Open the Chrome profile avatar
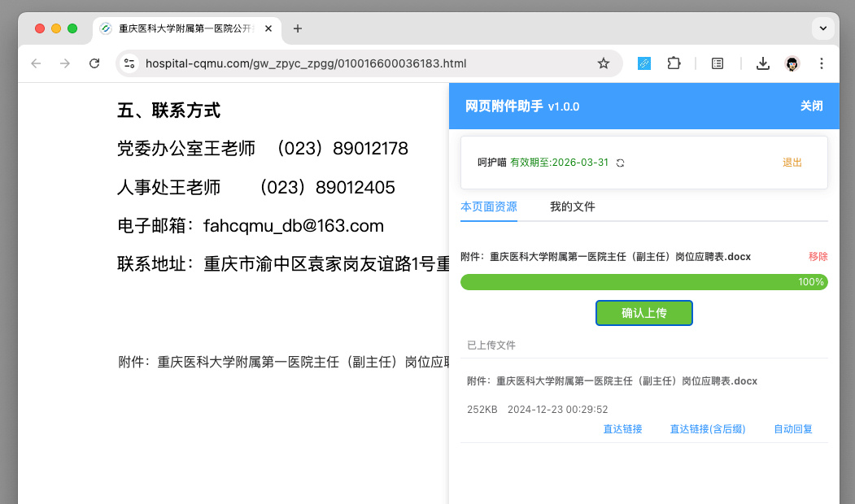The height and width of the screenshot is (504, 855). (792, 63)
